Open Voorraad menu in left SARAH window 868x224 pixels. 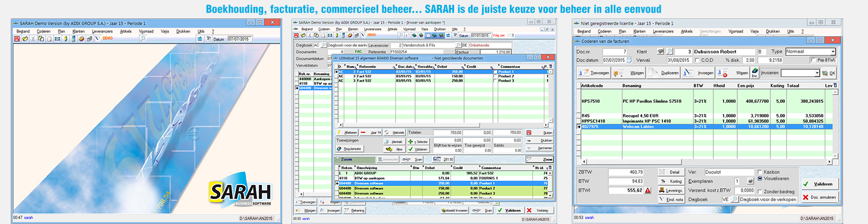click(146, 31)
